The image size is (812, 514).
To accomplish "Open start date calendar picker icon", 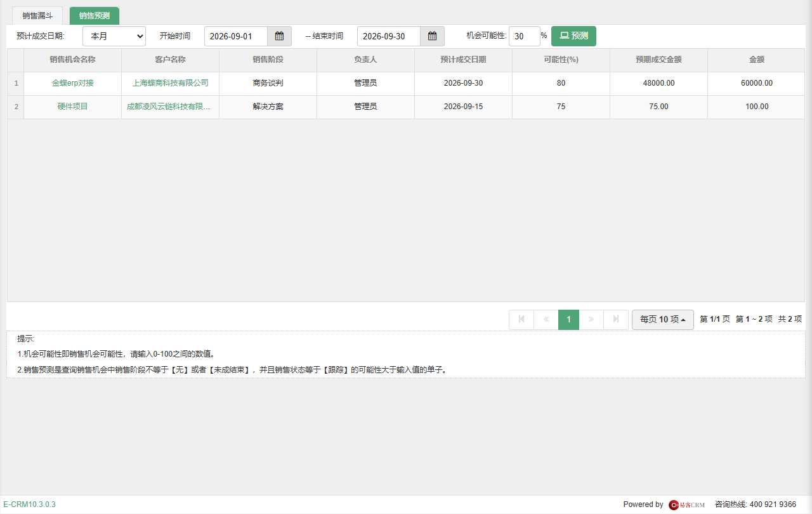I will click(279, 36).
